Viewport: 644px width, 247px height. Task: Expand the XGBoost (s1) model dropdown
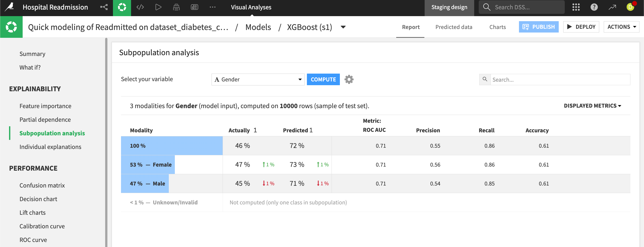(343, 27)
